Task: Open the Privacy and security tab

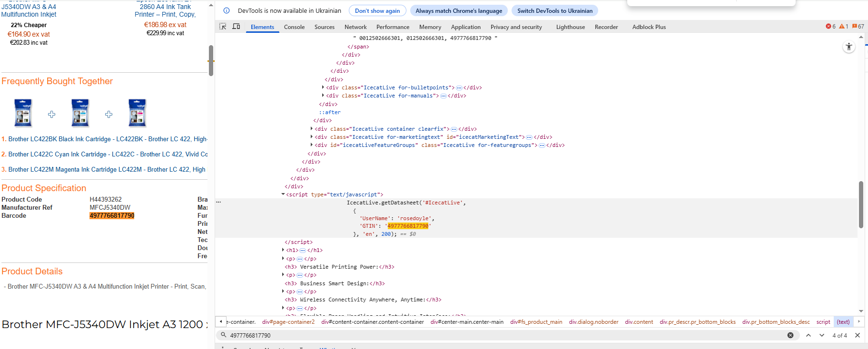Action: pos(516,27)
